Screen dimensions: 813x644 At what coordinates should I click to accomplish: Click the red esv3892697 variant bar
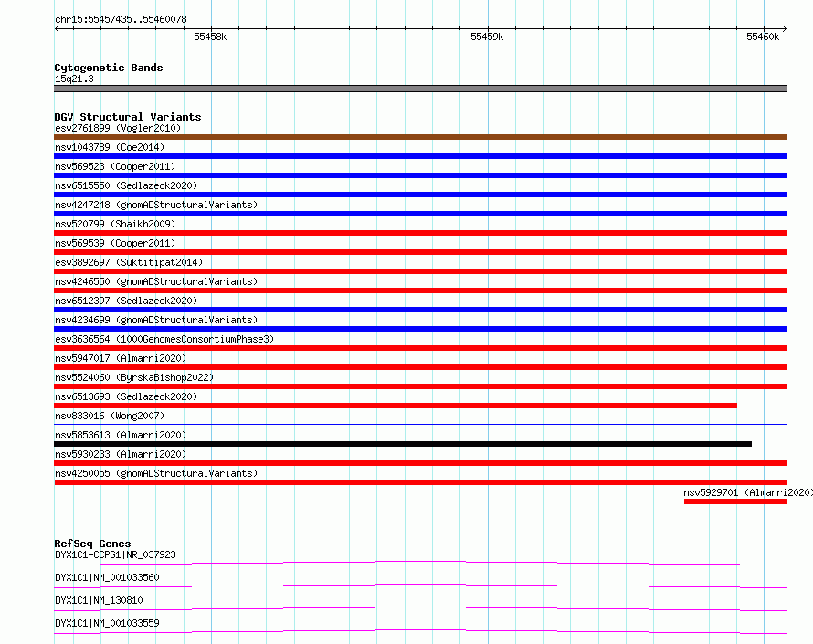pyautogui.click(x=420, y=271)
